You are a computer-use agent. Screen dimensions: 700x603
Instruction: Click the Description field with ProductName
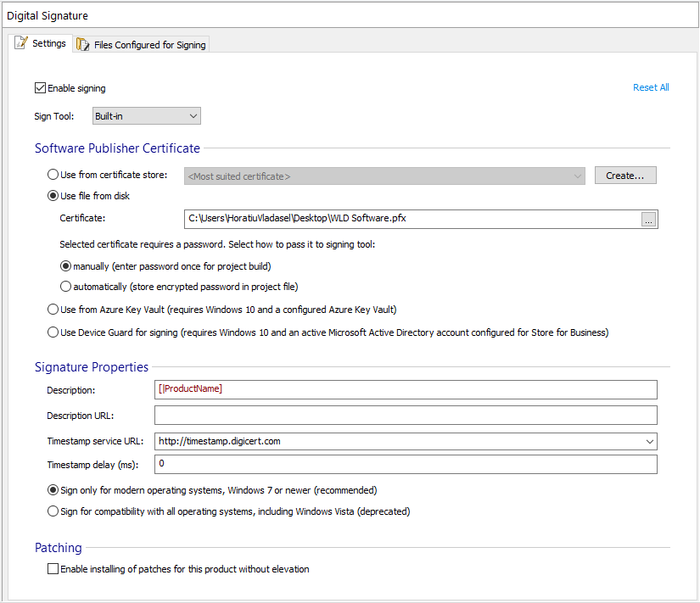[x=406, y=389]
